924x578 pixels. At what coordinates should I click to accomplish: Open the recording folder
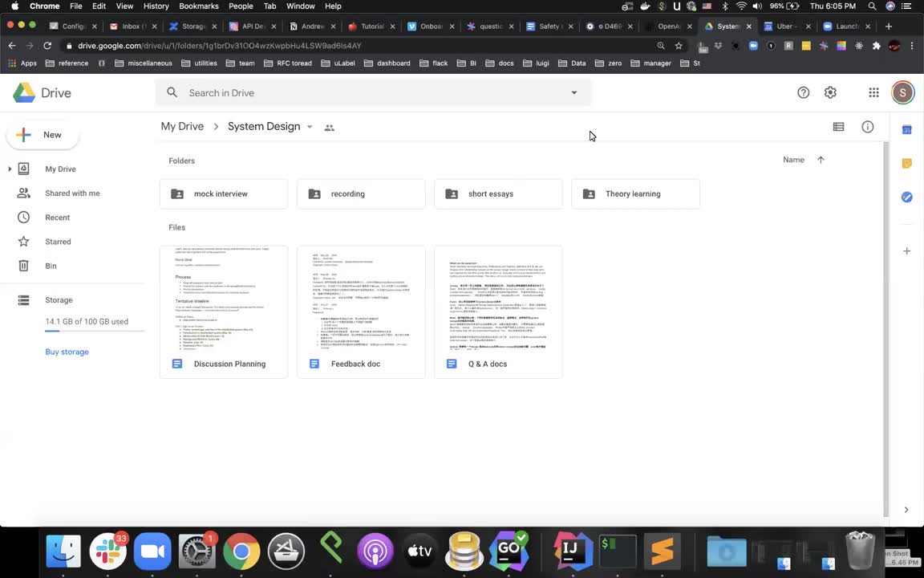coord(361,194)
